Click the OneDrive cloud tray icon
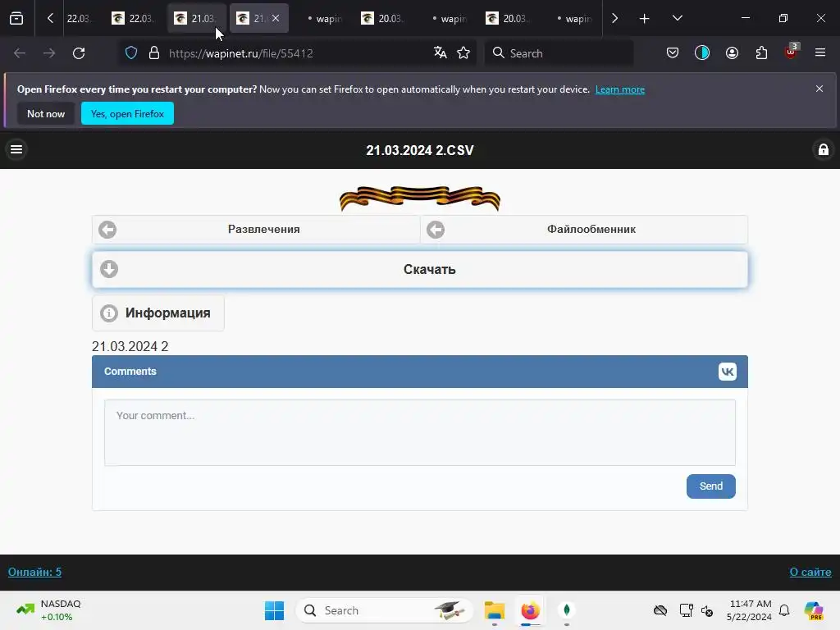This screenshot has width=840, height=630. click(x=660, y=610)
